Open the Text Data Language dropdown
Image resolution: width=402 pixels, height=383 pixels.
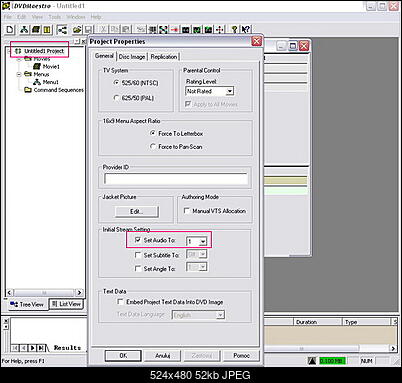[220, 315]
